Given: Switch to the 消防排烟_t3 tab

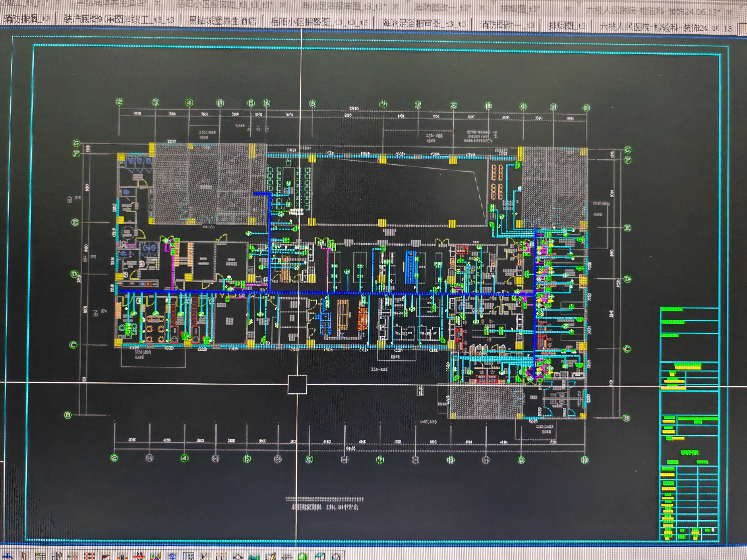Looking at the screenshot, I should coord(27,18).
